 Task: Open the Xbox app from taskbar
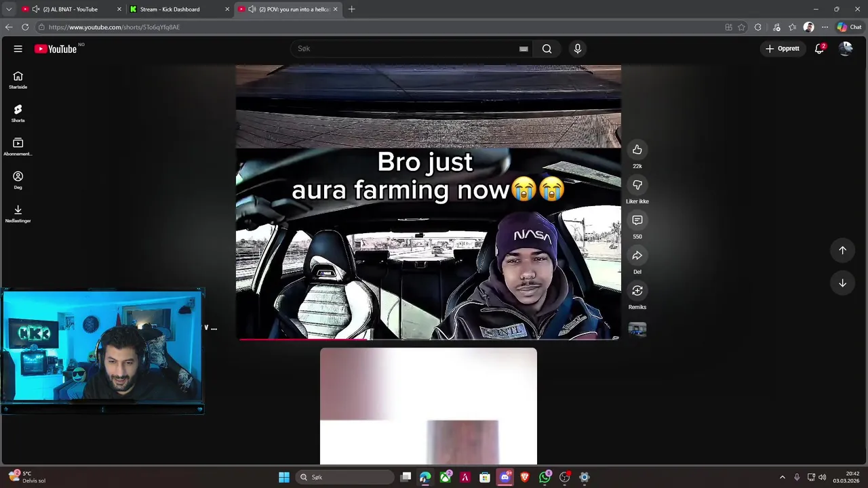pyautogui.click(x=446, y=477)
